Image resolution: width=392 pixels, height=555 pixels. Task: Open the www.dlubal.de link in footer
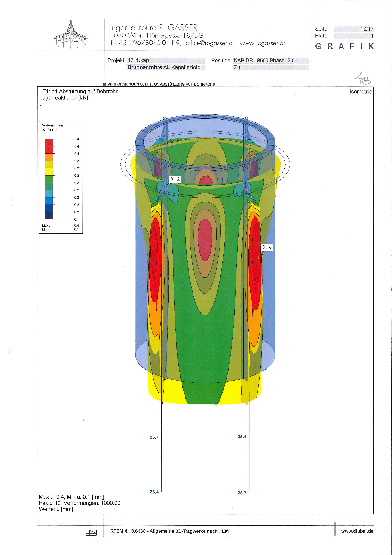coord(357,531)
